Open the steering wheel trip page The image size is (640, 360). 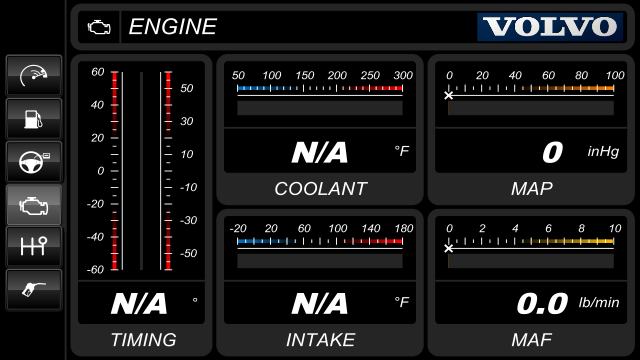click(33, 161)
